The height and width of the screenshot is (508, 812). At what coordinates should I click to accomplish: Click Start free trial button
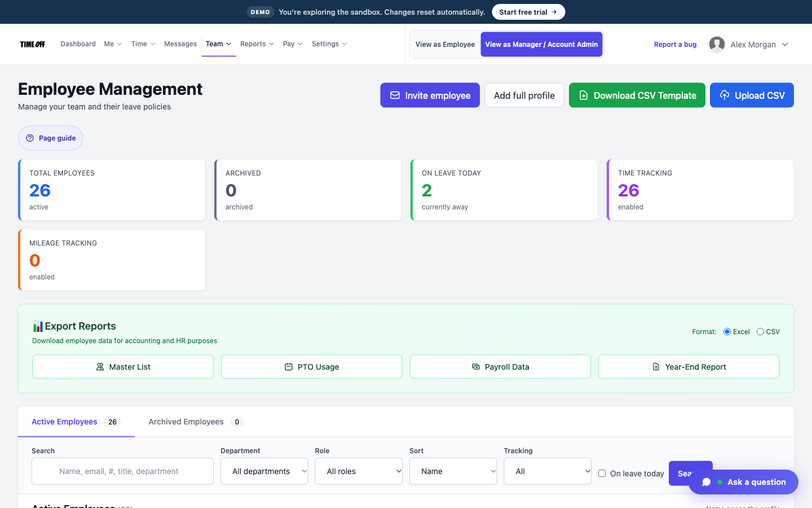(528, 12)
